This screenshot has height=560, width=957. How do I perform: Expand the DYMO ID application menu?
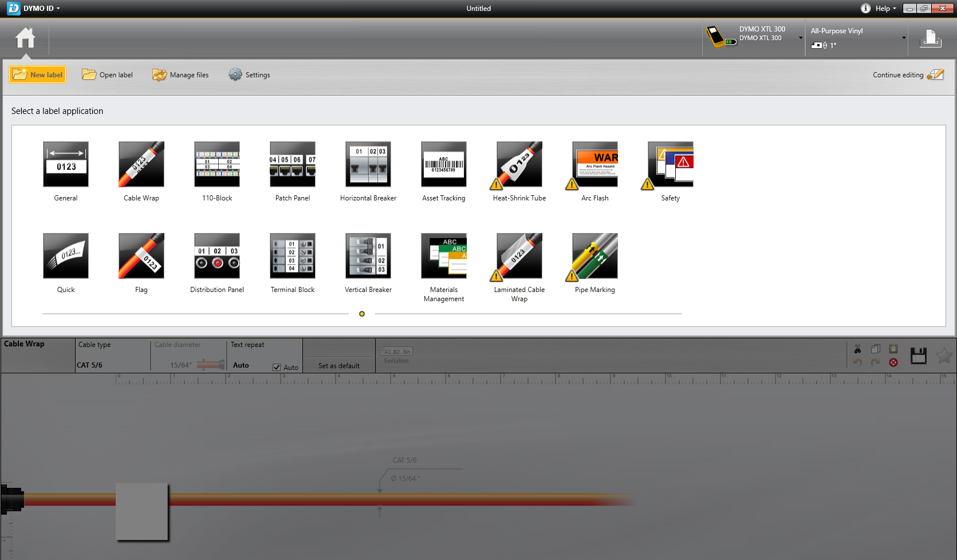pos(42,9)
